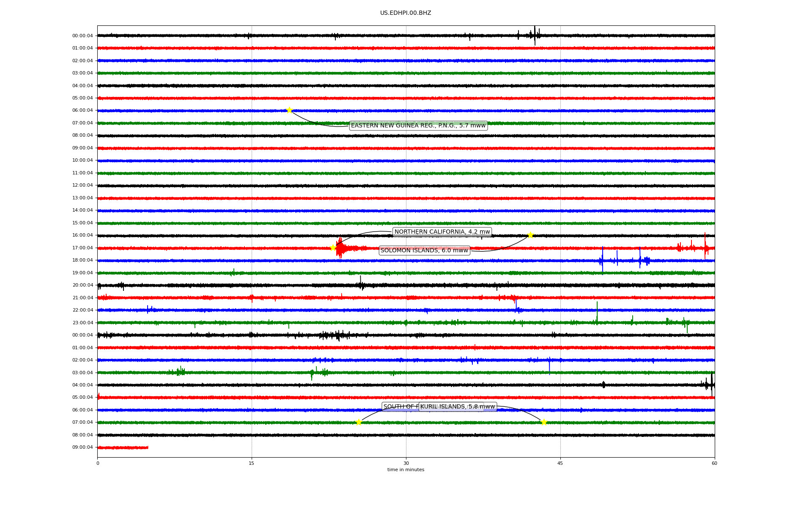This screenshot has height=508, width=812.
Task: Click the US.EDHPI.00.BHZ plot title
Action: pos(406,13)
